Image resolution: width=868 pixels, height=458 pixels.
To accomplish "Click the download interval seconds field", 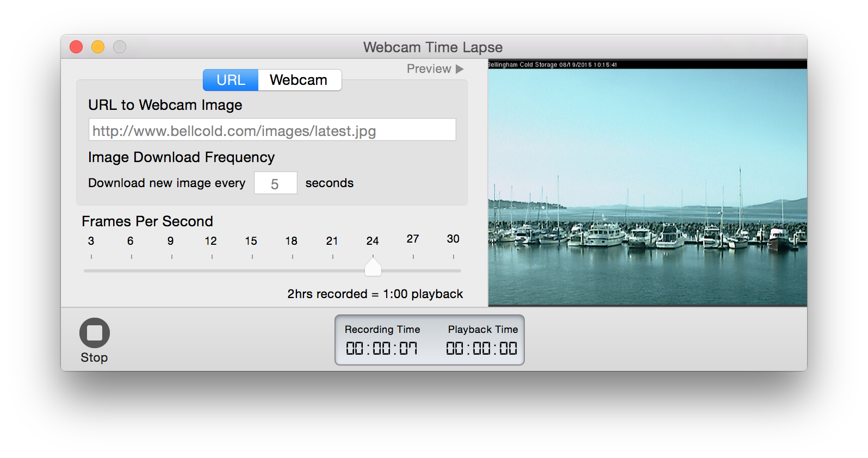I will coord(276,183).
